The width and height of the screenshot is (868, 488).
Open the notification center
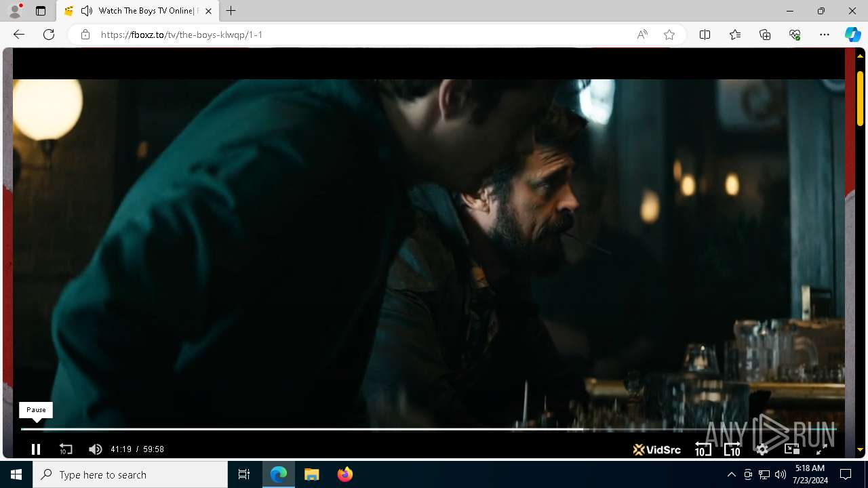click(x=846, y=474)
